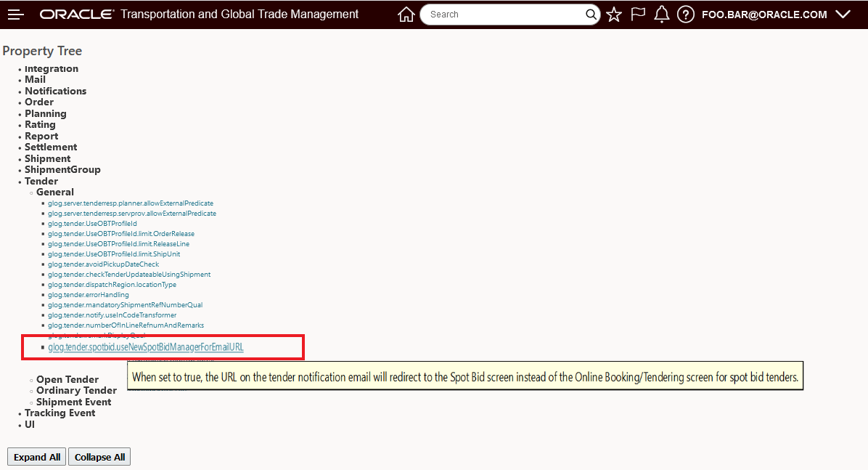The image size is (868, 470).
Task: Open glog.server.tenderresp.planner.allowExternalPredicate property
Action: click(130, 203)
